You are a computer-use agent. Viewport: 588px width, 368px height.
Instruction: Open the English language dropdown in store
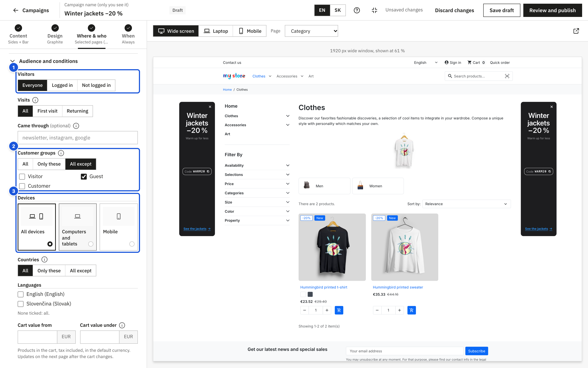click(426, 63)
